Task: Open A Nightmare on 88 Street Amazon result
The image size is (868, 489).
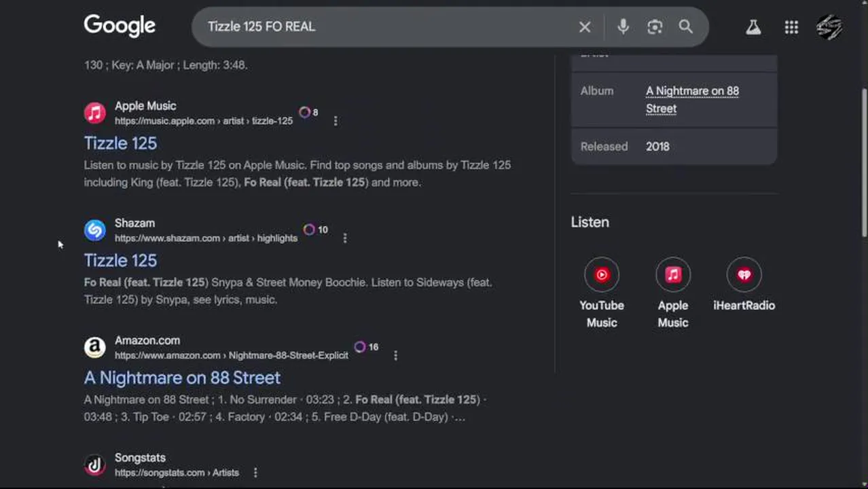Action: point(182,378)
